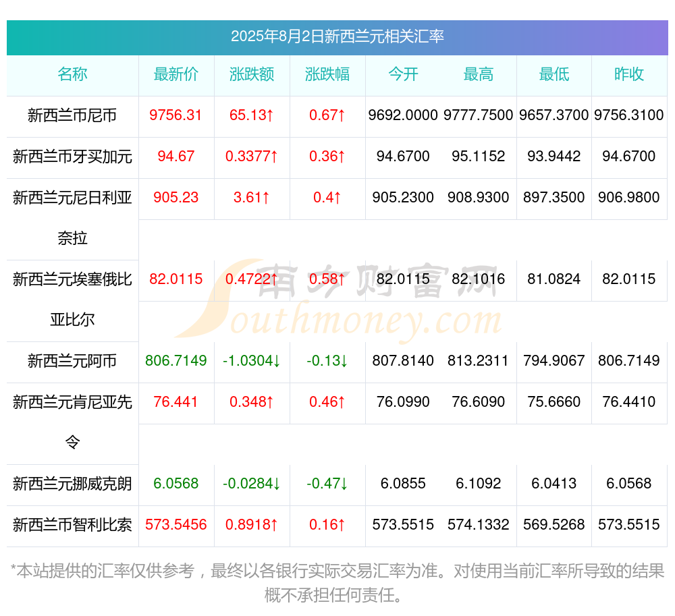Select the change value 65.13↑

pyautogui.click(x=251, y=115)
